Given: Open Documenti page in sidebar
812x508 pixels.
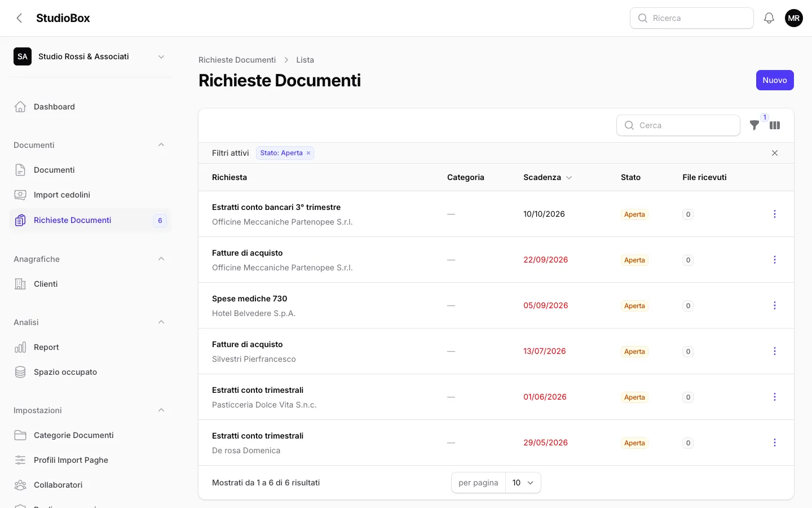Looking at the screenshot, I should 90,170.
